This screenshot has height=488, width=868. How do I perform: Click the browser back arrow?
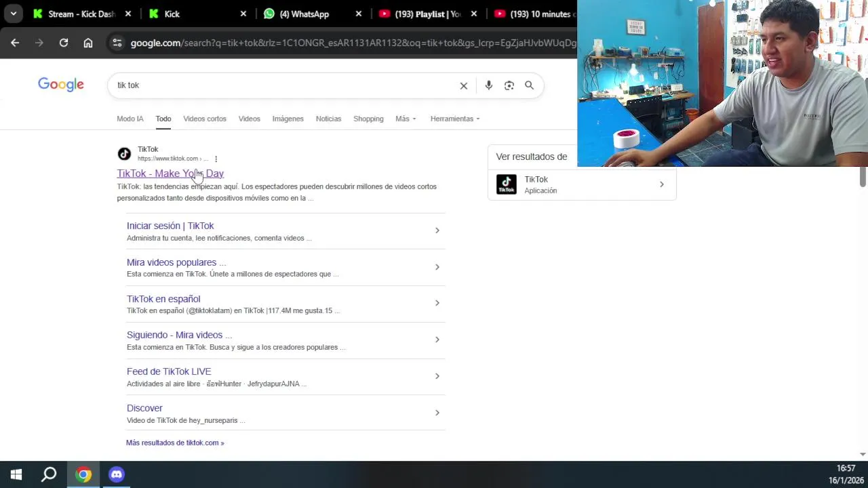(15, 43)
